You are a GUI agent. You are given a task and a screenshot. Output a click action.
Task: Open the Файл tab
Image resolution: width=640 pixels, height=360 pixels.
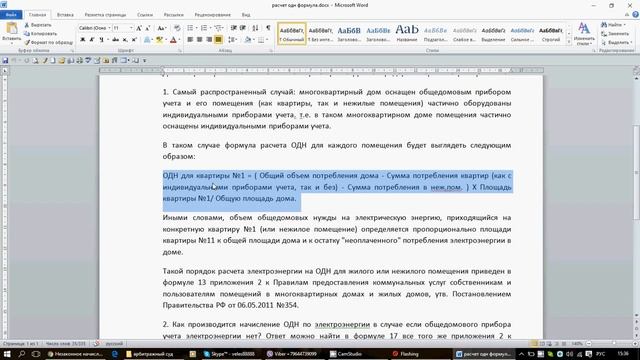coord(11,15)
